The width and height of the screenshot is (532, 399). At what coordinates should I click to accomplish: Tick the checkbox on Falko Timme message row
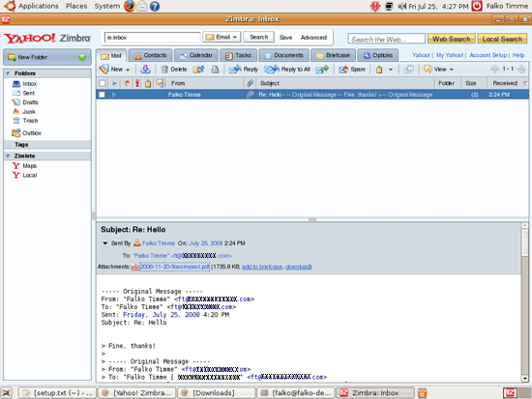click(102, 95)
